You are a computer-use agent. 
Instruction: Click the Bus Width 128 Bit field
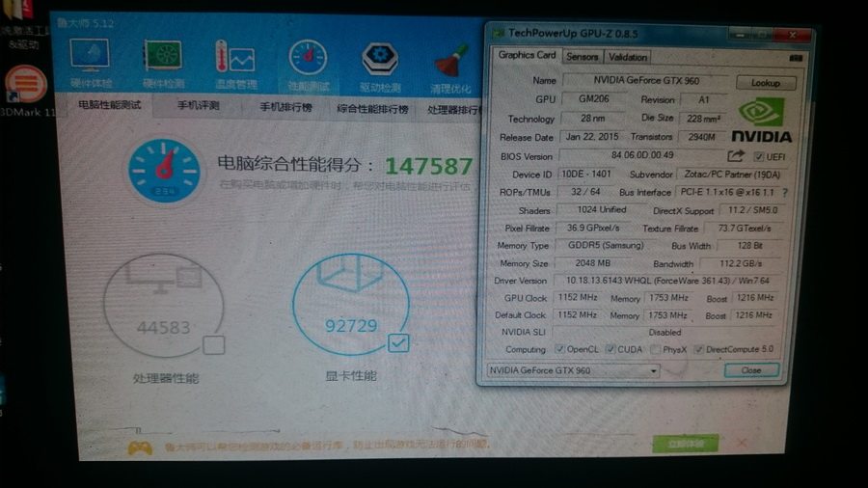[x=750, y=245]
